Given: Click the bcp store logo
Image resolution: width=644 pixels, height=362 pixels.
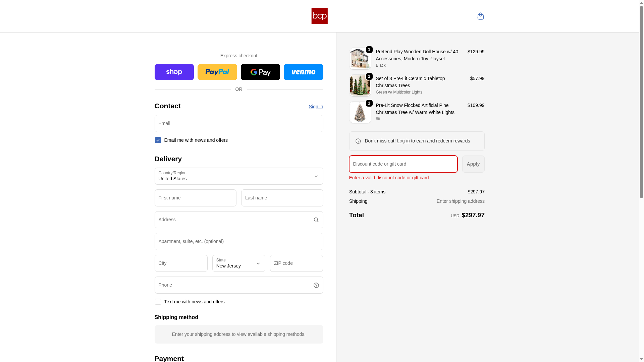Looking at the screenshot, I should tap(319, 16).
